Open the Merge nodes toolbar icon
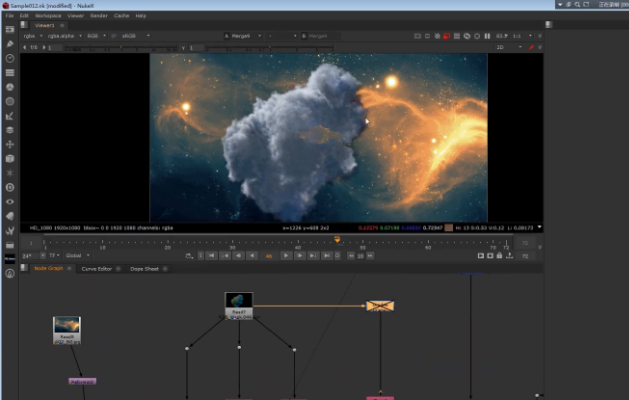 pos(10,130)
